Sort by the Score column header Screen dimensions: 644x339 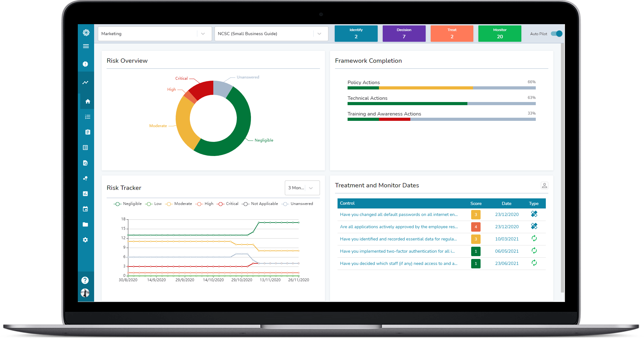click(476, 203)
